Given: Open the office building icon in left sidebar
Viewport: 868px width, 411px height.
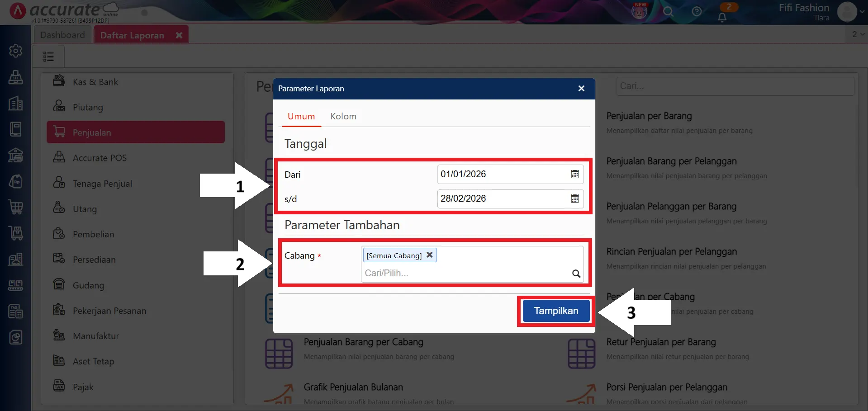Looking at the screenshot, I should (x=16, y=103).
